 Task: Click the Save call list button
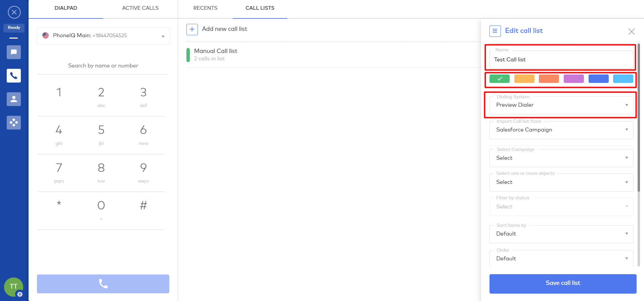click(563, 284)
